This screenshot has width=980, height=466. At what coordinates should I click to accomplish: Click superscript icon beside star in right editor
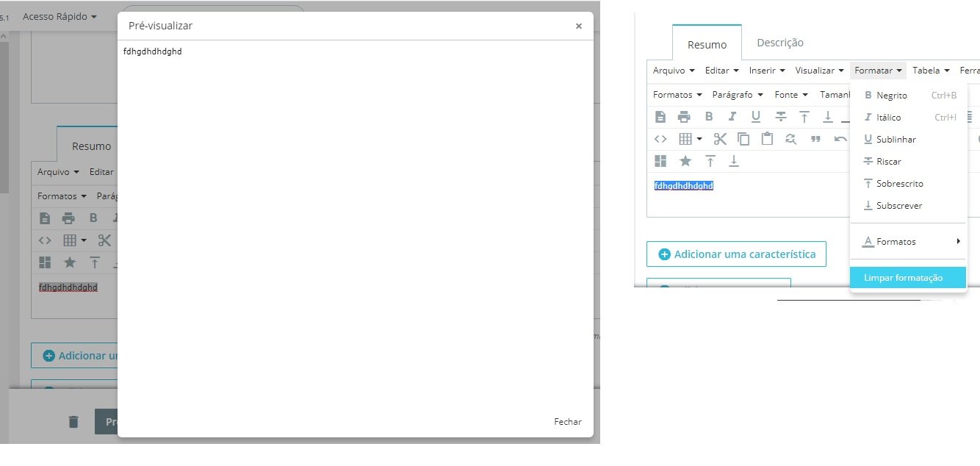[x=710, y=160]
